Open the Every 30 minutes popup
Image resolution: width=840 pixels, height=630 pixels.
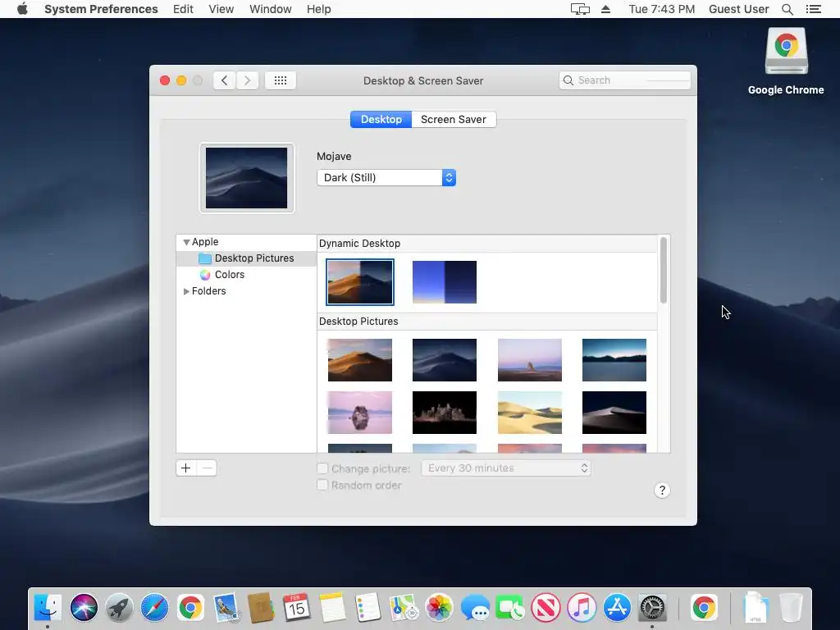point(505,468)
